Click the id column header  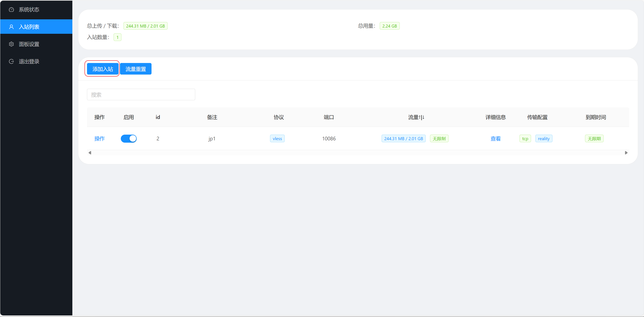pos(158,117)
